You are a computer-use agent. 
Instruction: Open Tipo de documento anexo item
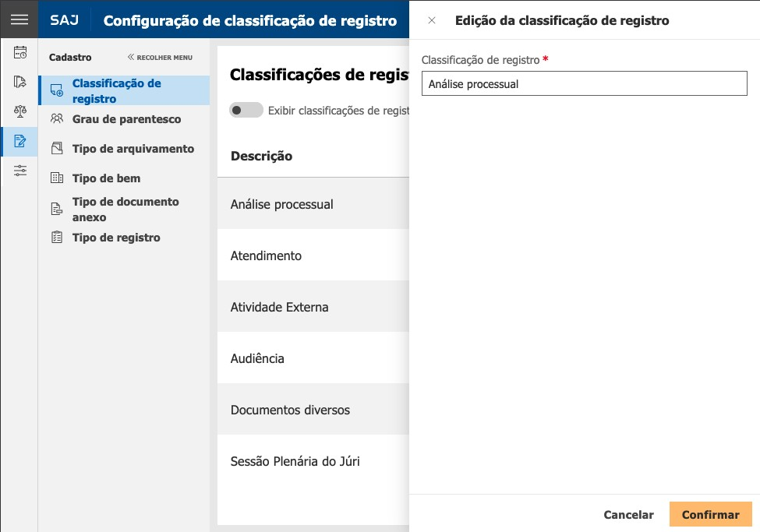[x=124, y=210]
